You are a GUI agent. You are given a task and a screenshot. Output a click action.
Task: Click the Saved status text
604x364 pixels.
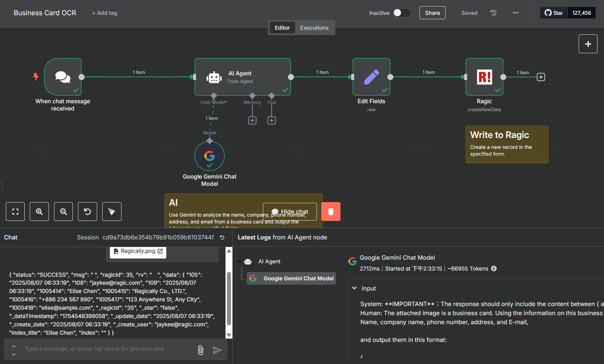point(469,13)
